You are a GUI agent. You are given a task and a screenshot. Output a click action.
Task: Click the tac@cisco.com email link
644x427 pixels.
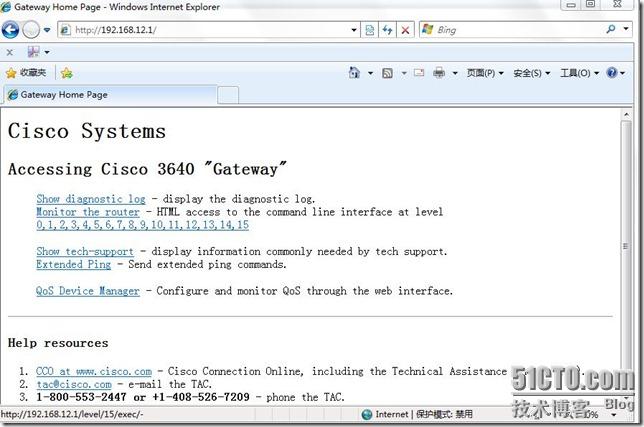tap(74, 384)
